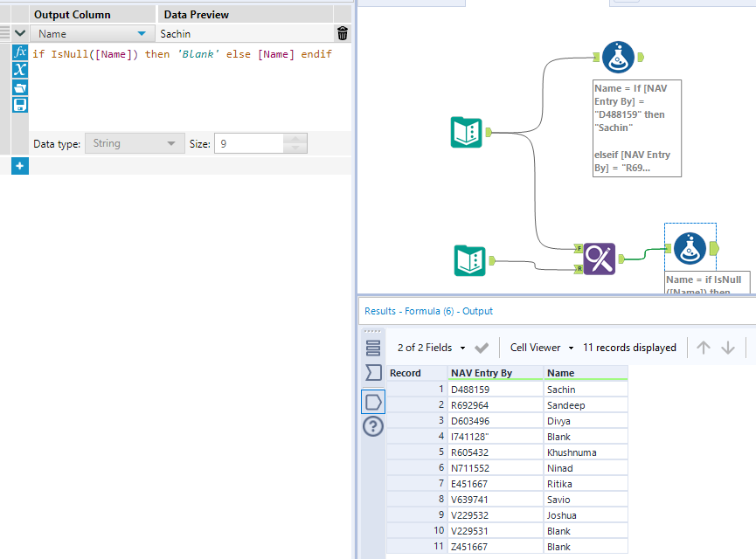Open the saved expressions folder icon
Viewport: 756px width, 559px height.
pos(20,87)
